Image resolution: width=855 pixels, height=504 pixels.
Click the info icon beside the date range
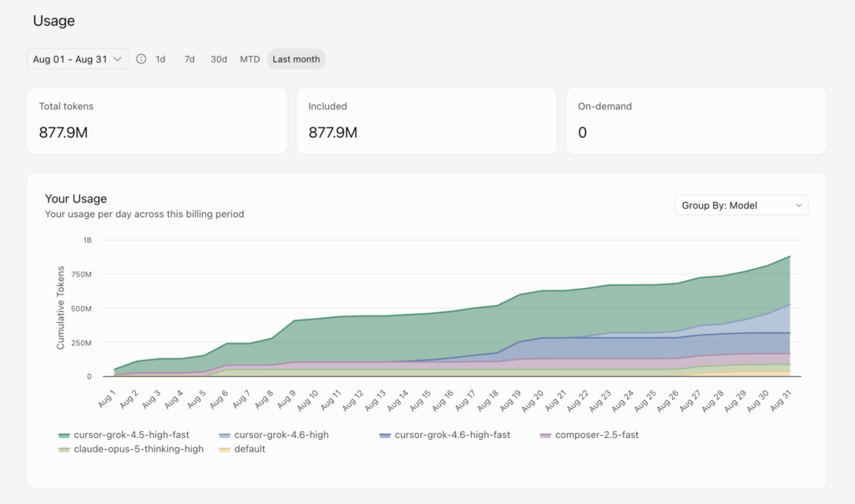coord(140,59)
